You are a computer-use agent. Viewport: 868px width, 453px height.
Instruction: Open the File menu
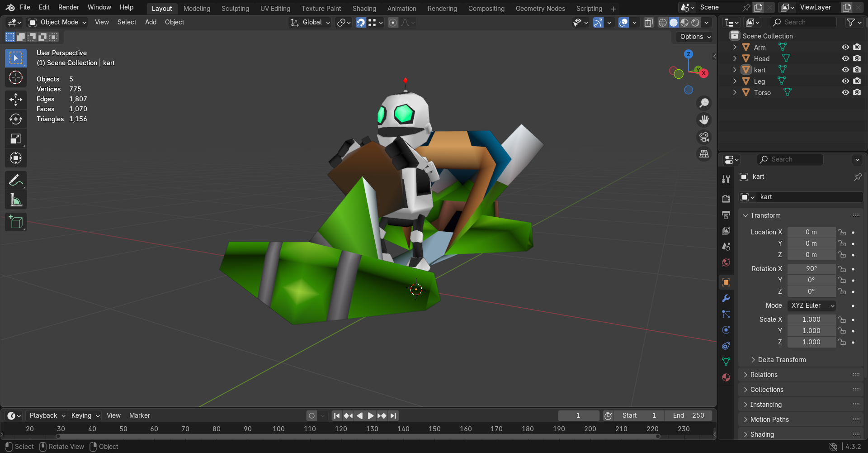(x=25, y=7)
